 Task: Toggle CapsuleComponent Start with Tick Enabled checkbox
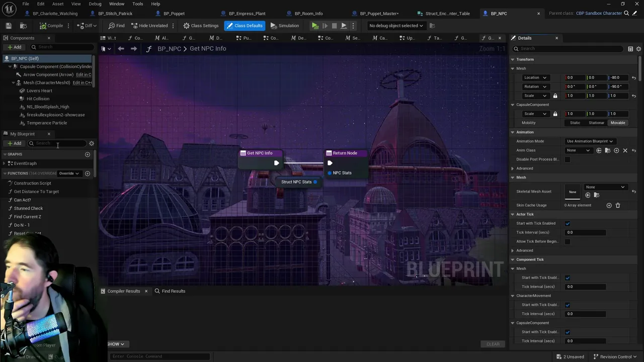568,332
